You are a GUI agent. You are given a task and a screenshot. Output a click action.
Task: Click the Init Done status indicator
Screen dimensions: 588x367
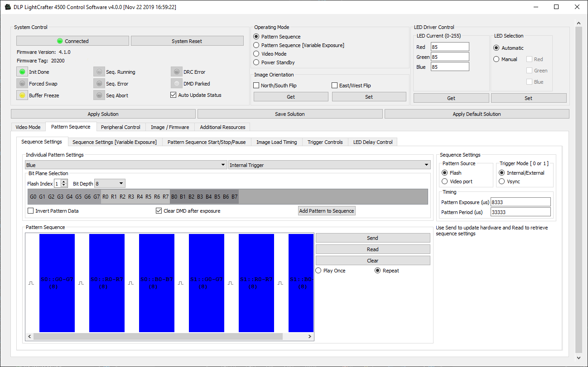click(x=22, y=71)
